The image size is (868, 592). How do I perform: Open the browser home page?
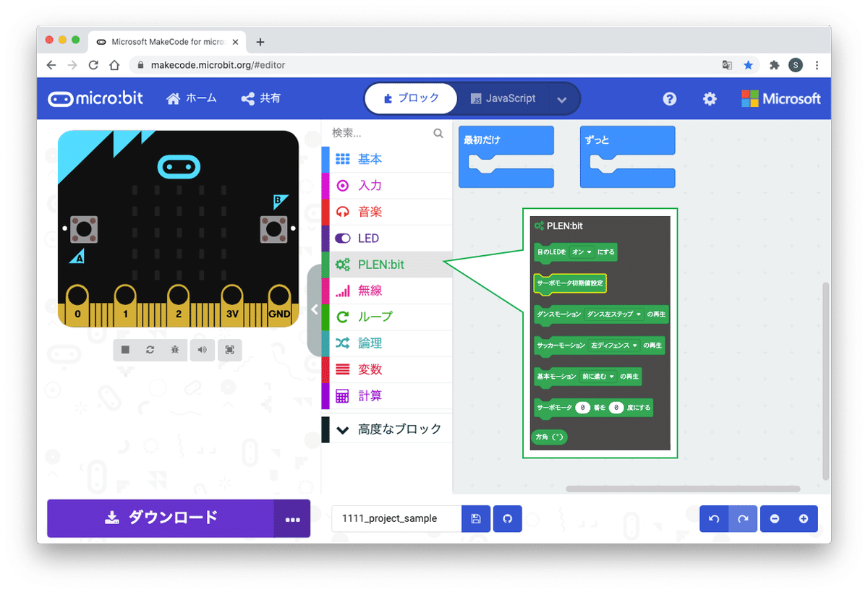coord(114,65)
